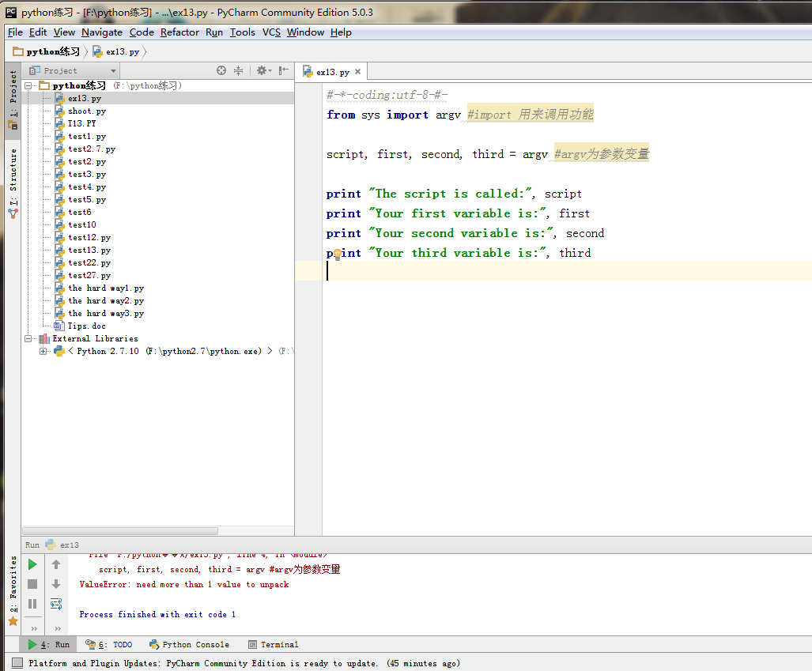Open the Terminal tool window
This screenshot has height=671, width=812.
click(274, 644)
